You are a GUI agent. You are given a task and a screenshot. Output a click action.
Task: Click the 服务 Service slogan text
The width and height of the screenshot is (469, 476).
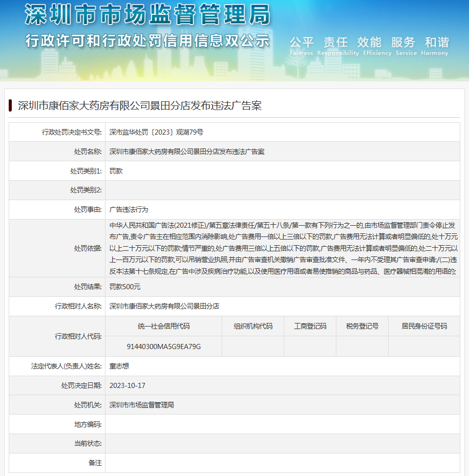coord(406,46)
